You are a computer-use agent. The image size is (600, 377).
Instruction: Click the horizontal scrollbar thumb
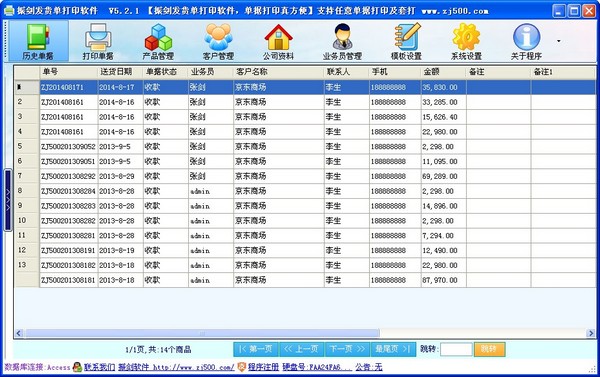coord(202,333)
